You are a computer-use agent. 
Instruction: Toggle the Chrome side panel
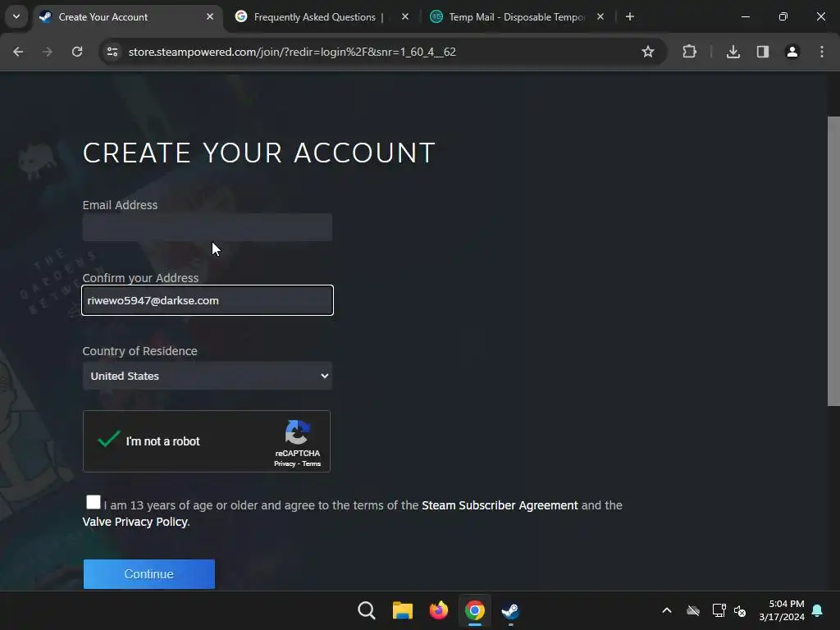[x=762, y=52]
